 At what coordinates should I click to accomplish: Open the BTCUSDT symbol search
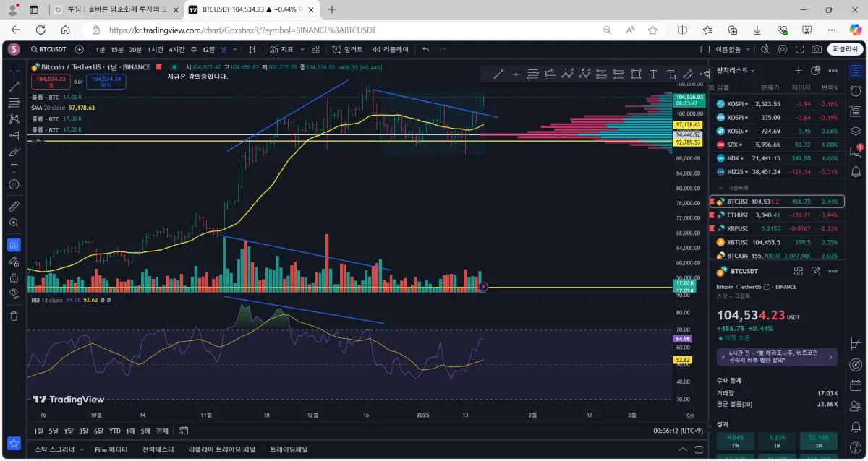[x=48, y=49]
